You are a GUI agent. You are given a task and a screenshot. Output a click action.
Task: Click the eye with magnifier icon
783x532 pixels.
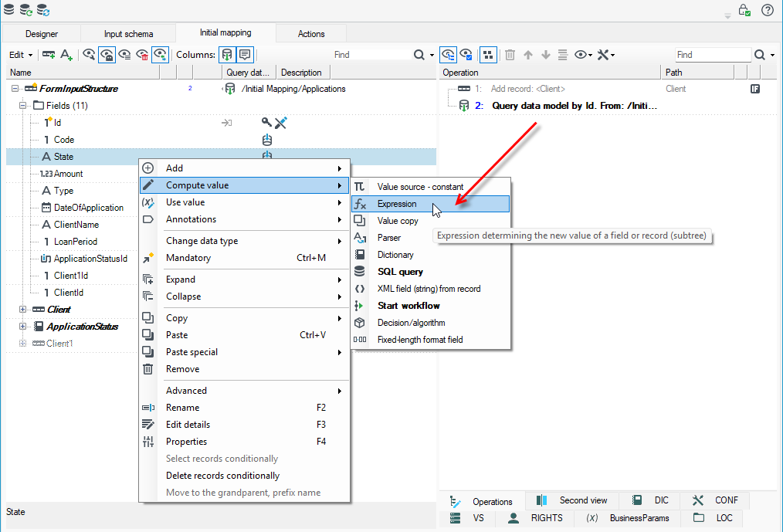[89, 55]
